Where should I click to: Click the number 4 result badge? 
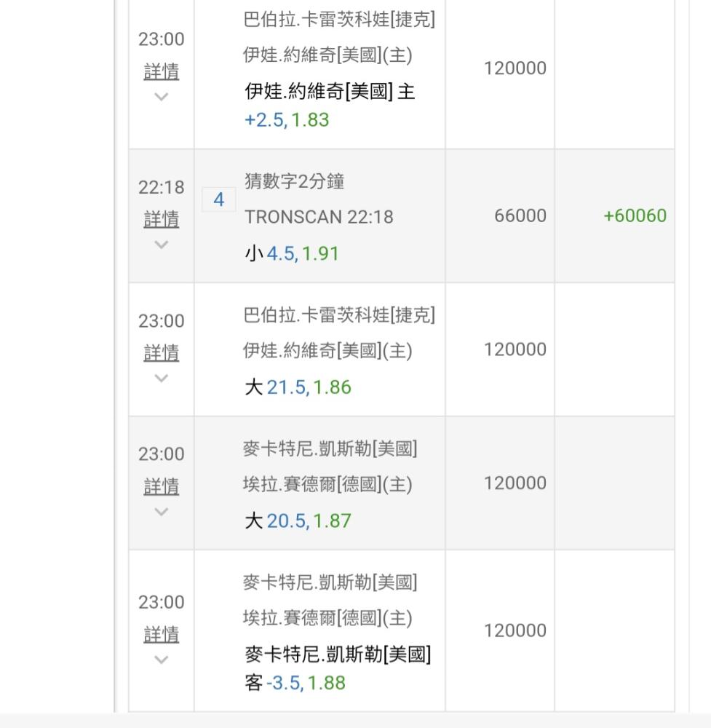pos(218,199)
